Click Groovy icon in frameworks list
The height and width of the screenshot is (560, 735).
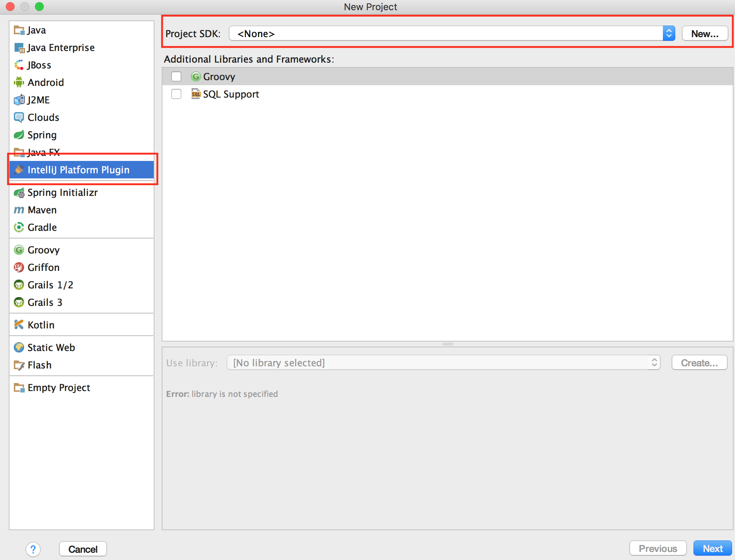coord(196,76)
